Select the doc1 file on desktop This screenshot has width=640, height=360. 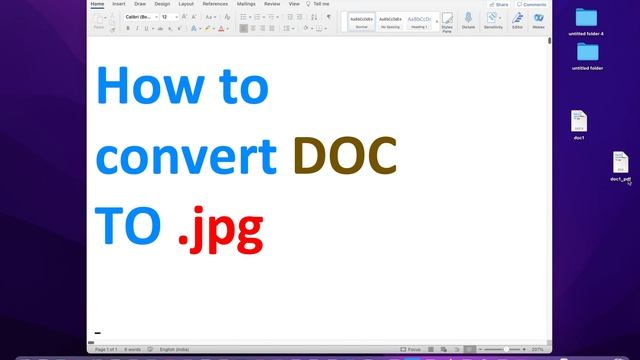[x=579, y=125]
